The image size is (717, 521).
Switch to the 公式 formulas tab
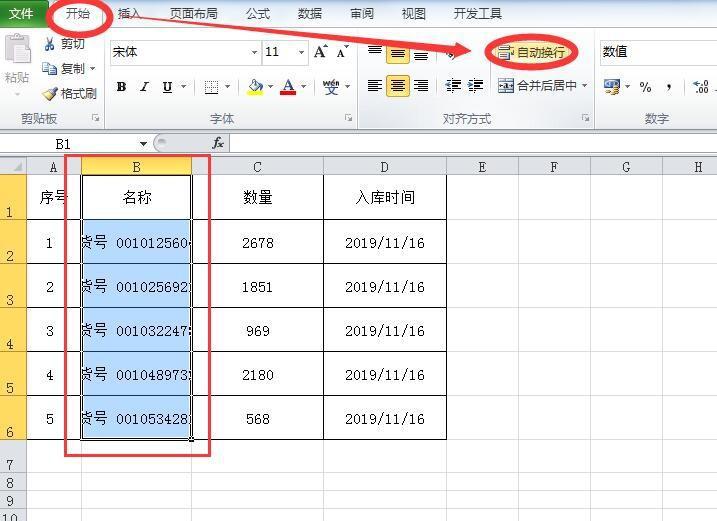coord(258,14)
